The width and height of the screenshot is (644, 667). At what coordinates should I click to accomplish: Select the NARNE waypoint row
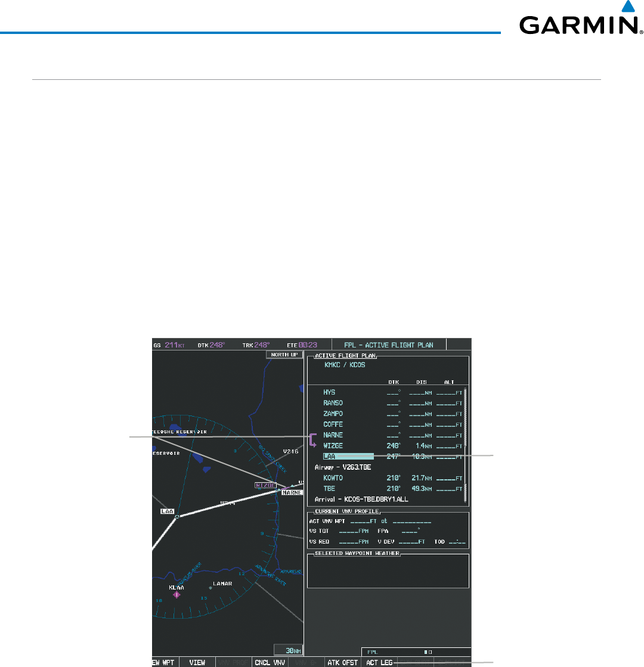click(x=392, y=435)
